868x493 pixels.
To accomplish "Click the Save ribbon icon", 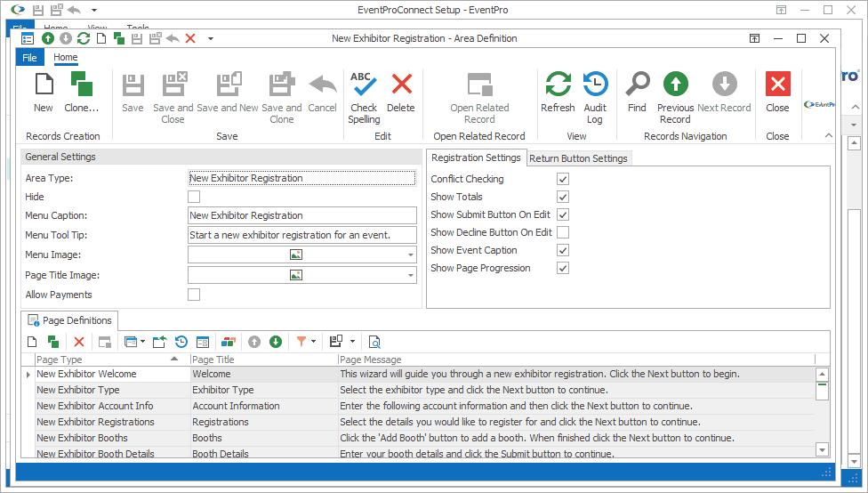I will (133, 85).
